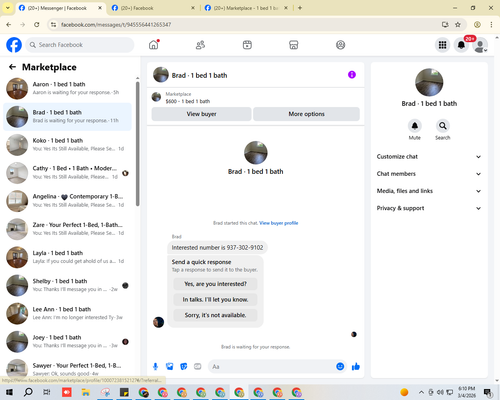500x400 pixels.
Task: Click the Search Facebook field
Action: coord(80,45)
